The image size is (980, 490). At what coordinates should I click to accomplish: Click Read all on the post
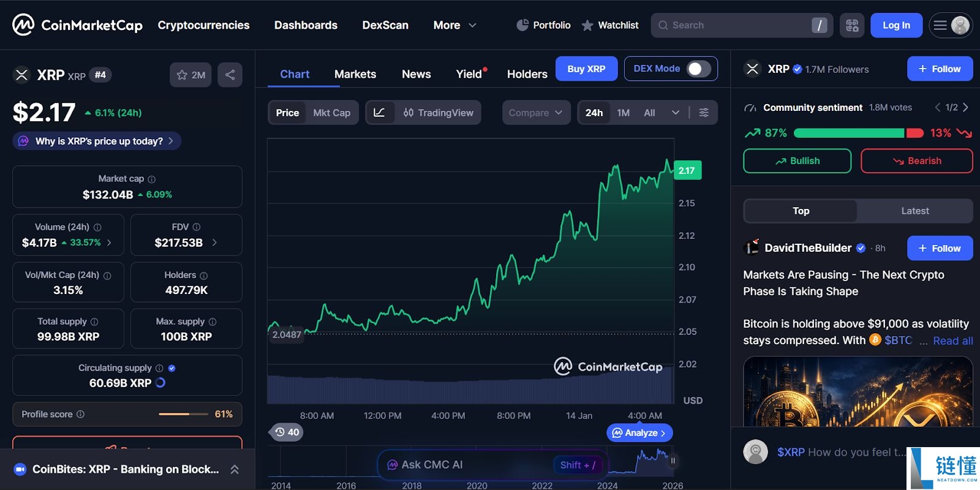click(x=953, y=341)
